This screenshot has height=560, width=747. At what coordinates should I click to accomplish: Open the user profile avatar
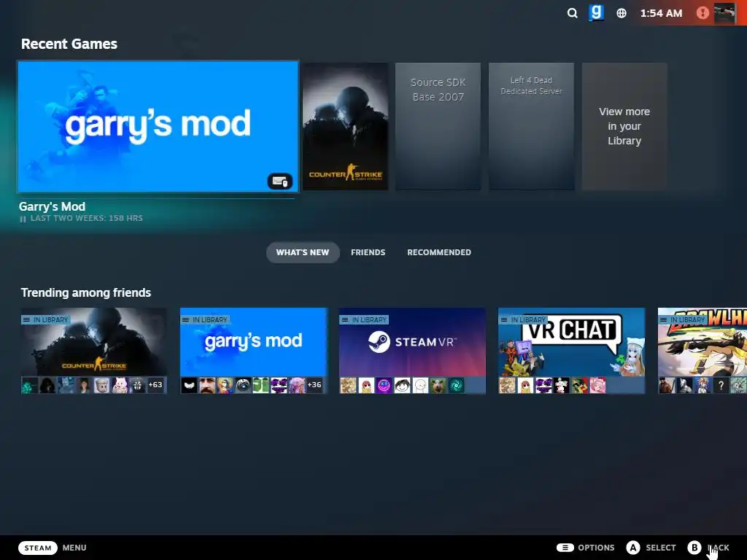tap(724, 13)
